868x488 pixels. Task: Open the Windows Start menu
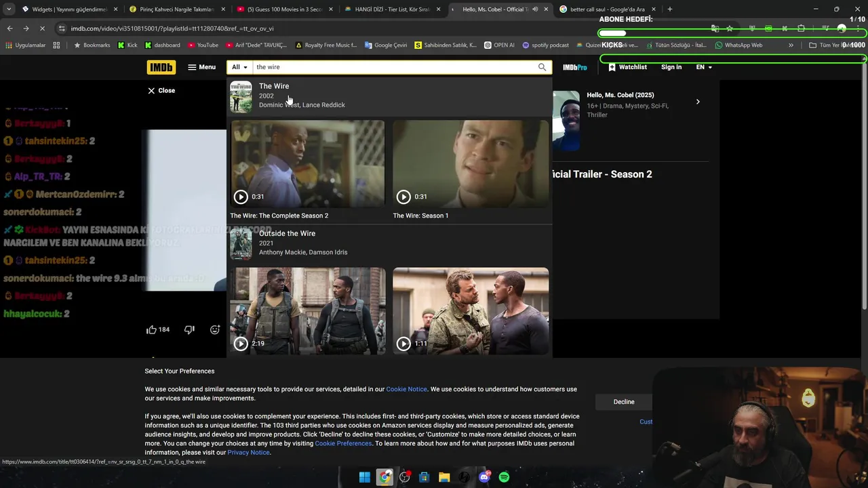pos(365,477)
